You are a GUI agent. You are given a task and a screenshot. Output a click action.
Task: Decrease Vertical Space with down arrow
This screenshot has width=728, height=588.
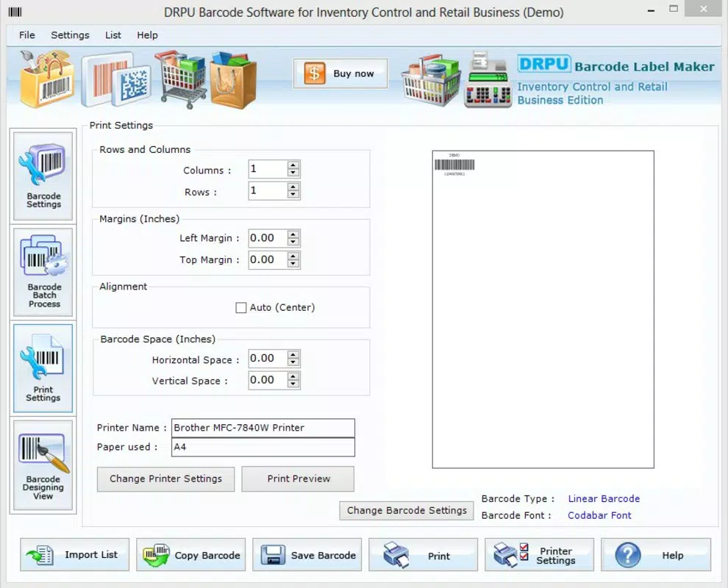tap(293, 384)
